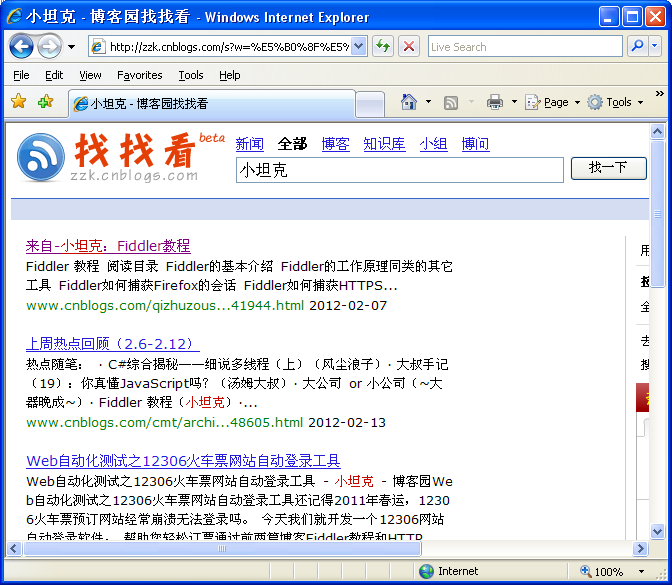The height and width of the screenshot is (585, 672).
Task: Open the Help menu
Action: 230,75
